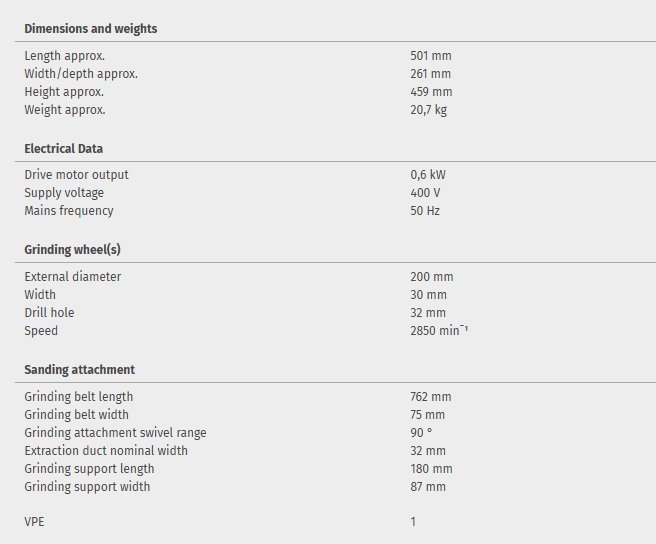Select the 762 mm belt length value
This screenshot has height=544, width=656.
[x=430, y=397]
